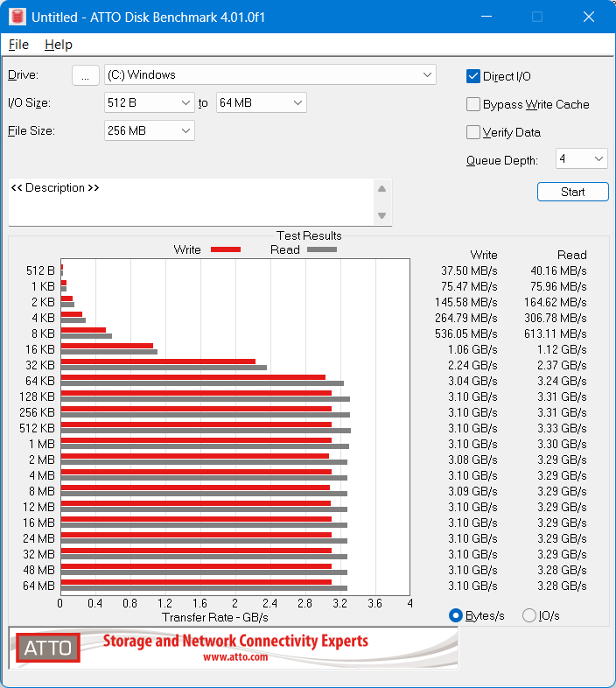Open the 512 B minimum I/O size dropdown
Screen dimensions: 616x688
pos(149,102)
